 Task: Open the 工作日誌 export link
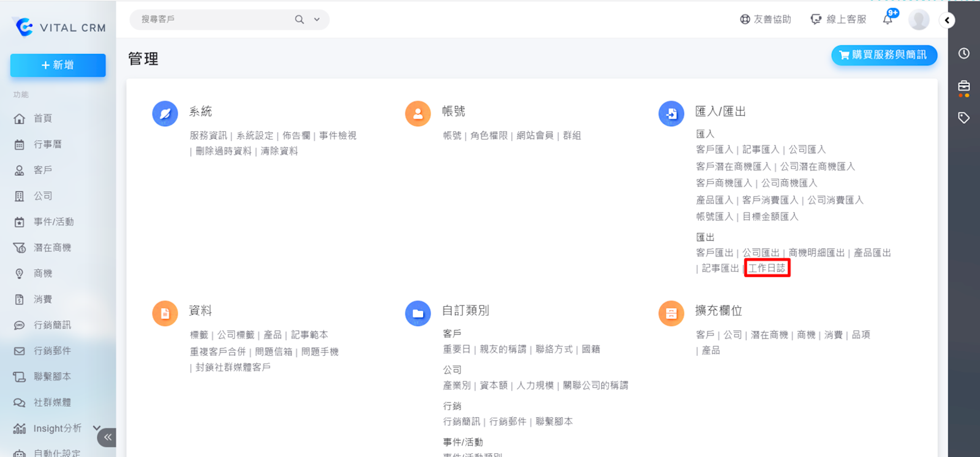click(x=767, y=268)
